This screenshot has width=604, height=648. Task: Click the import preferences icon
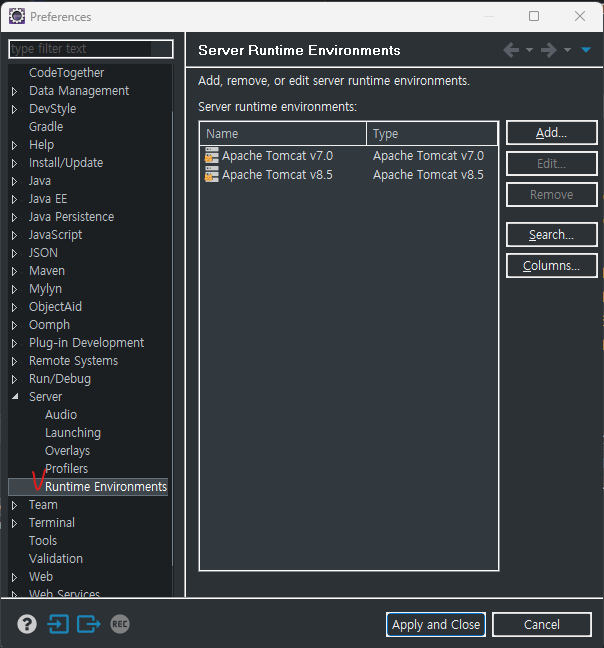(58, 624)
